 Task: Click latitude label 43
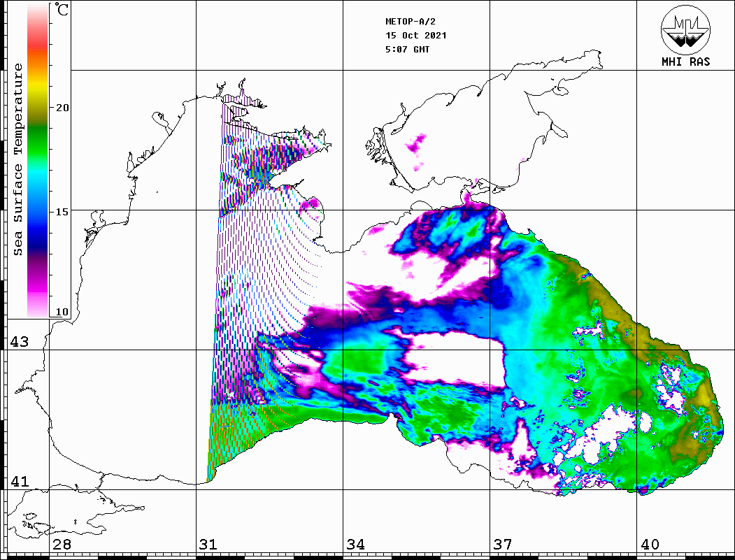[x=19, y=342]
